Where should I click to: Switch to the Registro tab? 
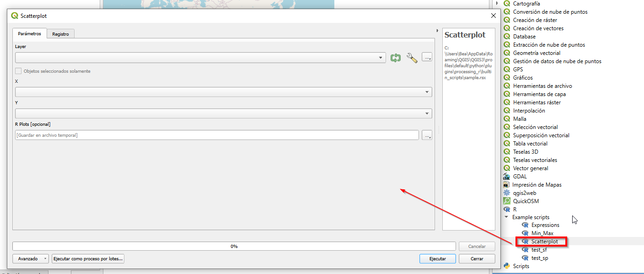pyautogui.click(x=60, y=34)
